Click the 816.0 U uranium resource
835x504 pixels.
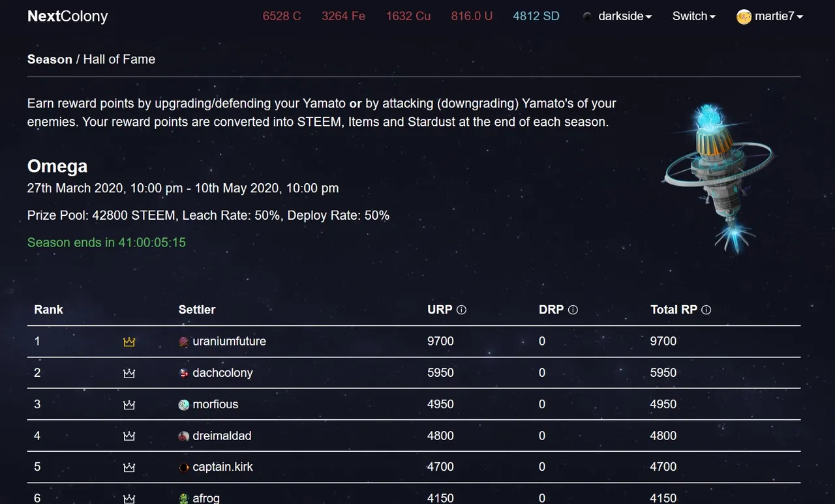coord(472,16)
